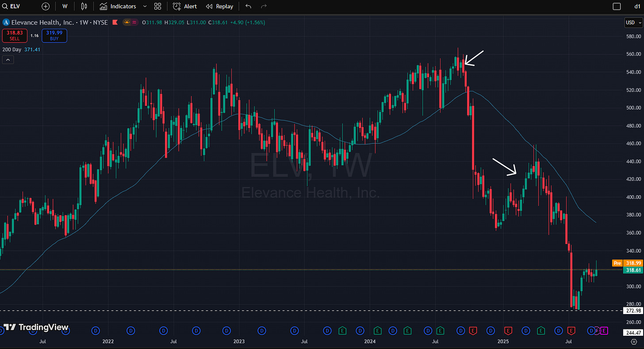Click the 400.00 price axis label
Image resolution: width=644 pixels, height=349 pixels.
click(x=633, y=197)
